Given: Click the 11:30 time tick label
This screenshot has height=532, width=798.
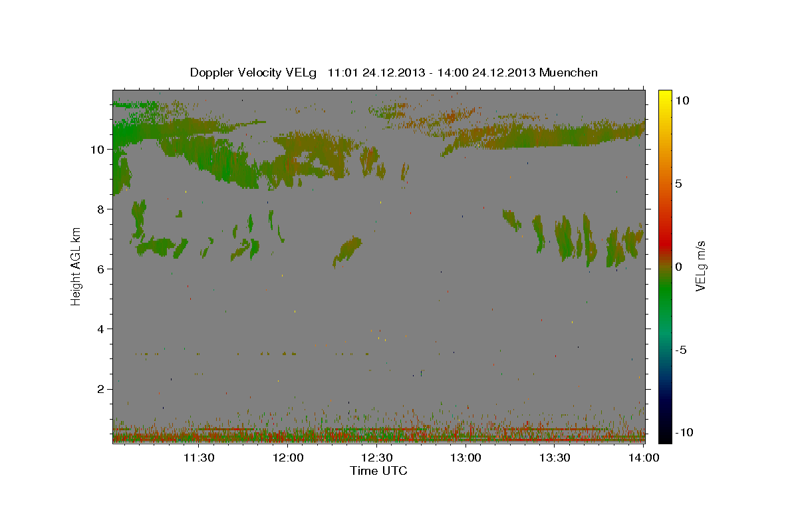Looking at the screenshot, I should (199, 458).
